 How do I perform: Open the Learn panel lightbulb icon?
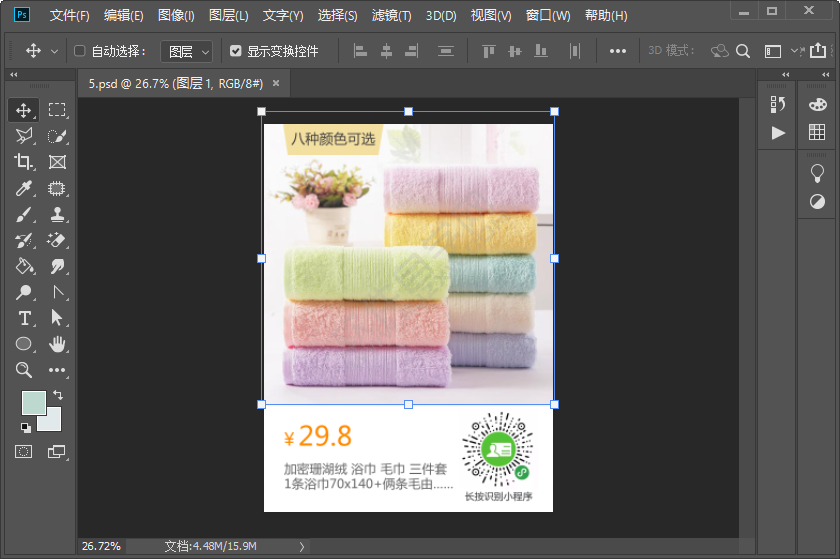pyautogui.click(x=817, y=174)
